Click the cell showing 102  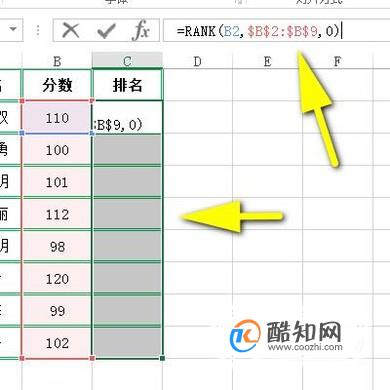[x=57, y=343]
